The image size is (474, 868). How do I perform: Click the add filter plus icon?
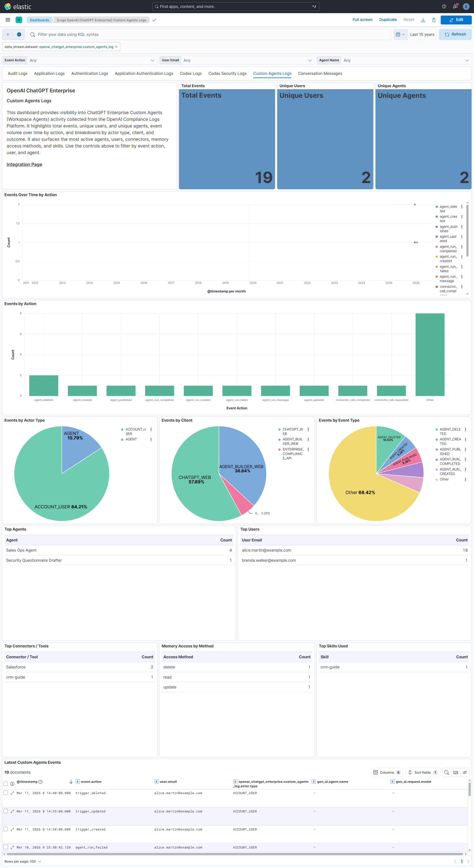19,34
